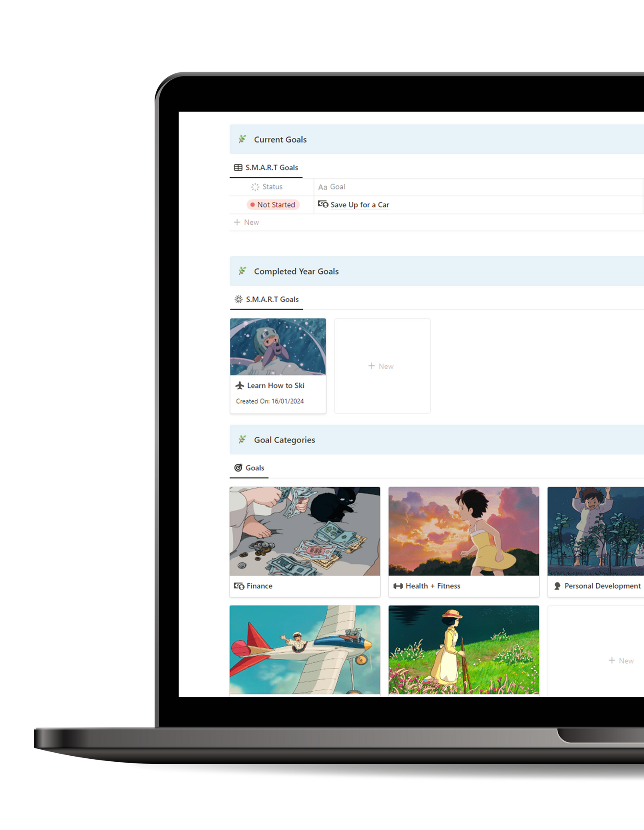Viewport: 644px width, 830px height.
Task: Open the Learn How to Ski cover image
Action: (278, 347)
